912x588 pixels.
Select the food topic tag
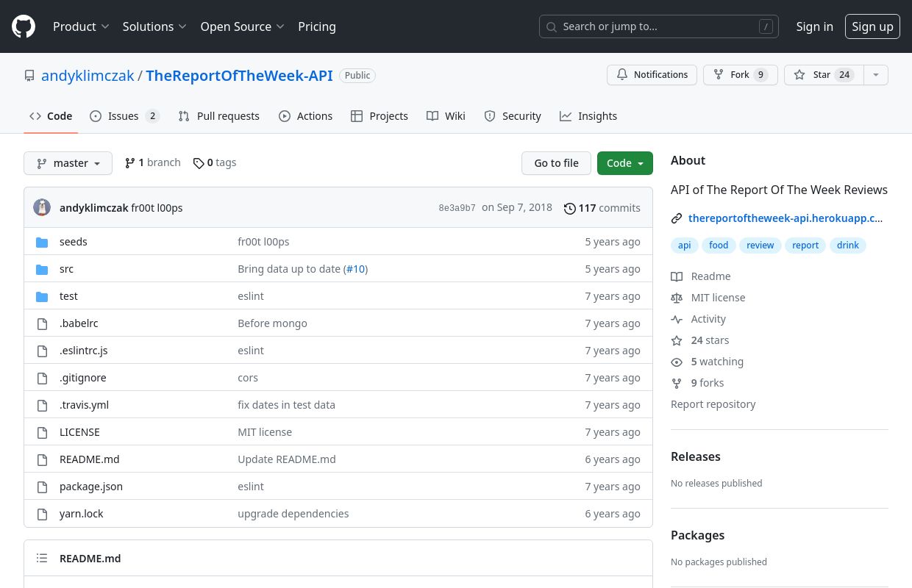pyautogui.click(x=719, y=245)
